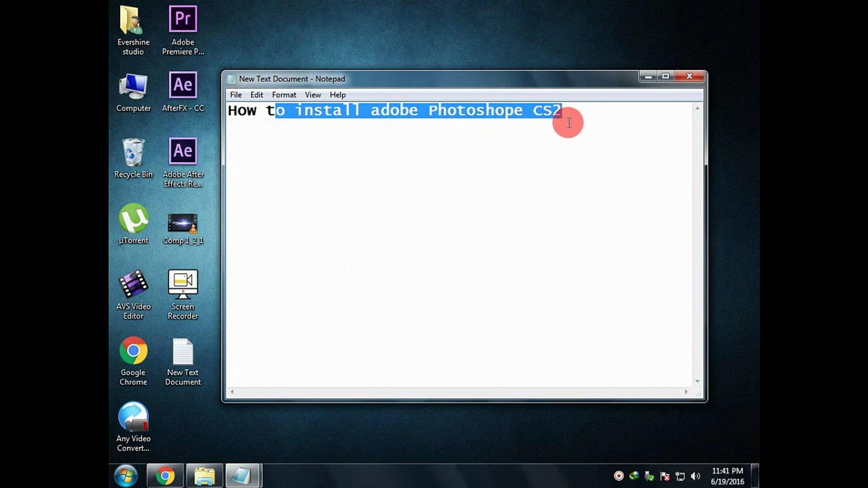Open the File menu in Notepad
The image size is (868, 488).
[235, 95]
